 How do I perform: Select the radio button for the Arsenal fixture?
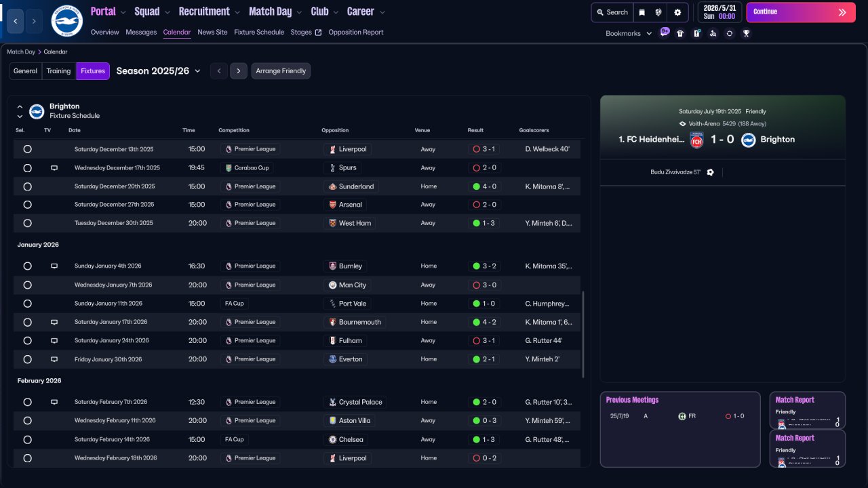point(27,205)
